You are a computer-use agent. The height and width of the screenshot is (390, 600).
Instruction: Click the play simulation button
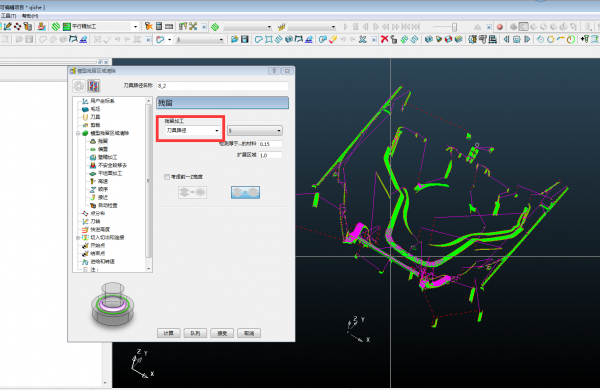[x=346, y=27]
